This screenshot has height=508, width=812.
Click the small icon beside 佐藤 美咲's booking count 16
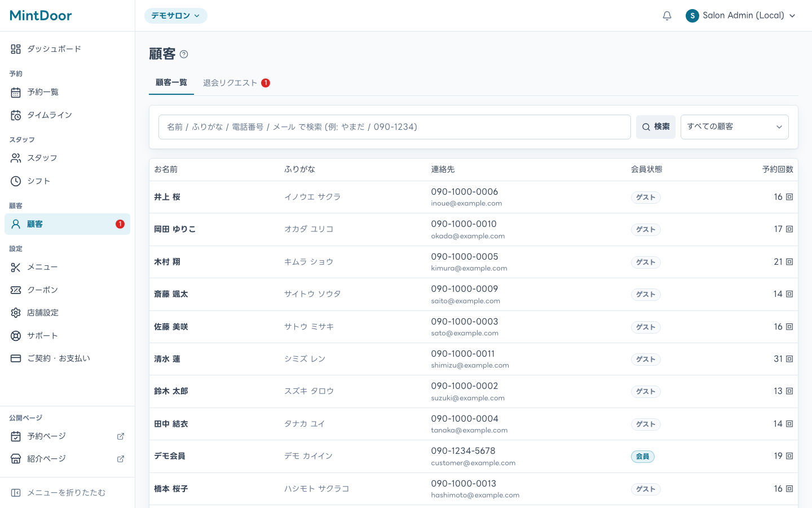(789, 327)
